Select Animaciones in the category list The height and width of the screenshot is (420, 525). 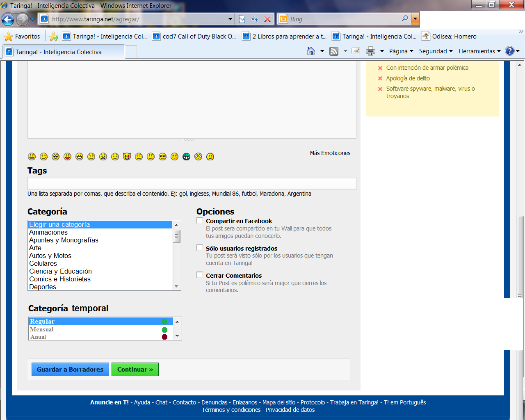coord(100,233)
